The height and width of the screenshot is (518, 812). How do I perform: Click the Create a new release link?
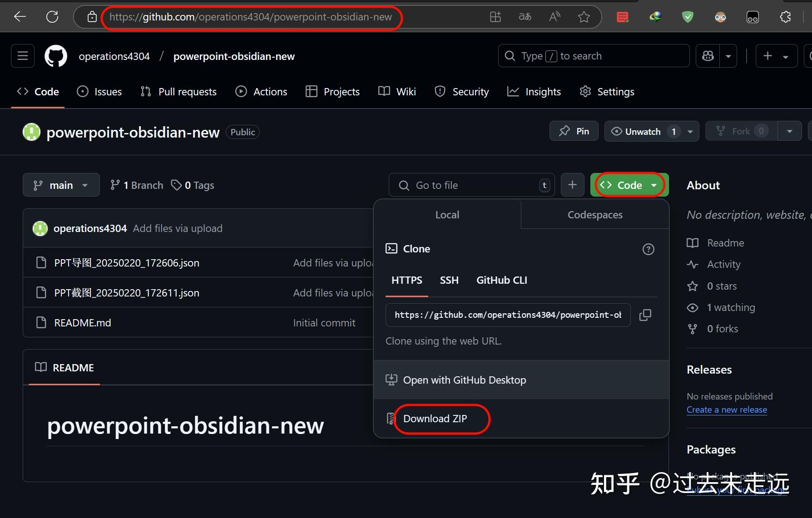[727, 409]
